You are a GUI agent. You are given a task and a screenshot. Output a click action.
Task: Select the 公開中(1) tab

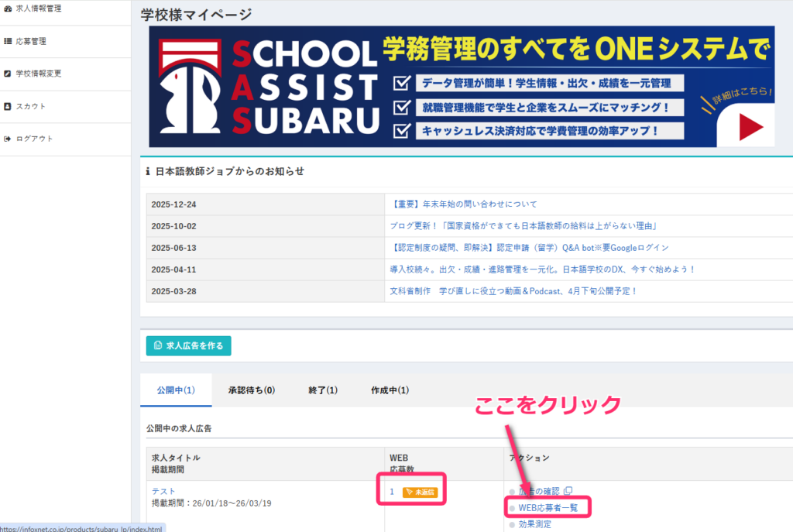pos(176,390)
